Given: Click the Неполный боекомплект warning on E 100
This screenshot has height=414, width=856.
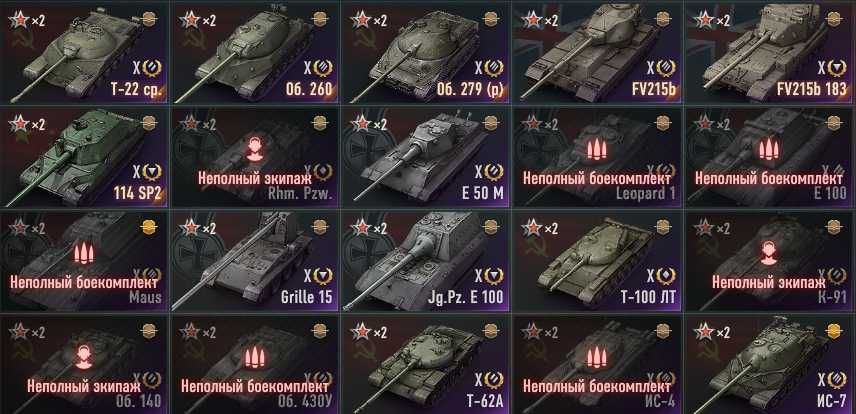Looking at the screenshot, I should tap(768, 179).
